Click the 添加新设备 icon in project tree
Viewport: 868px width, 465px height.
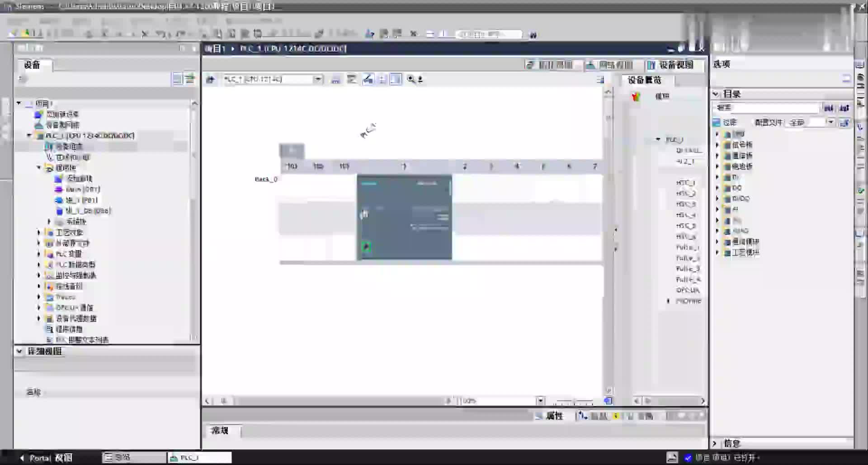pos(39,114)
